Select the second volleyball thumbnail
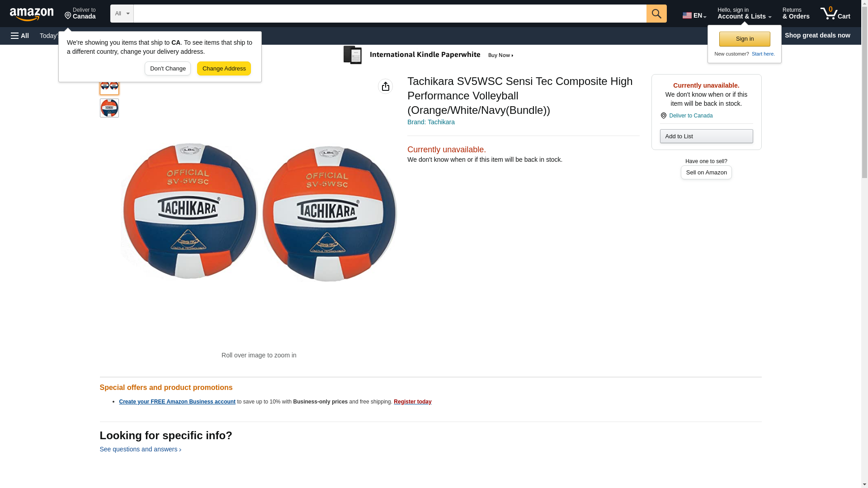868x488 pixels. click(x=109, y=108)
